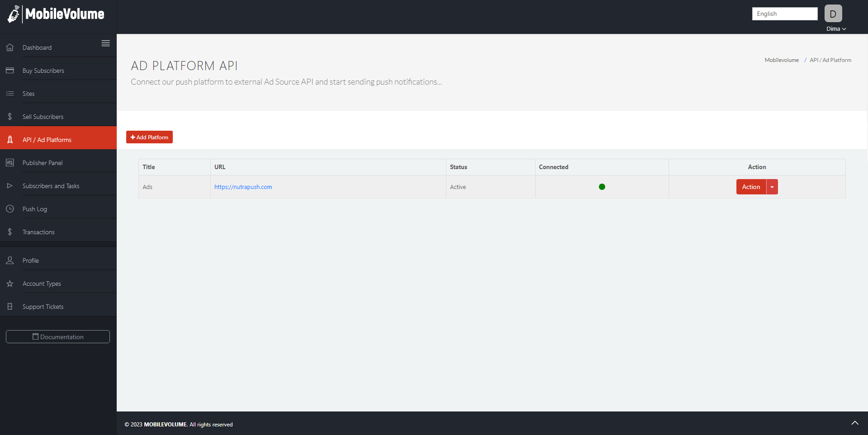Open Push Log via its clock icon
This screenshot has height=435, width=868.
point(9,208)
